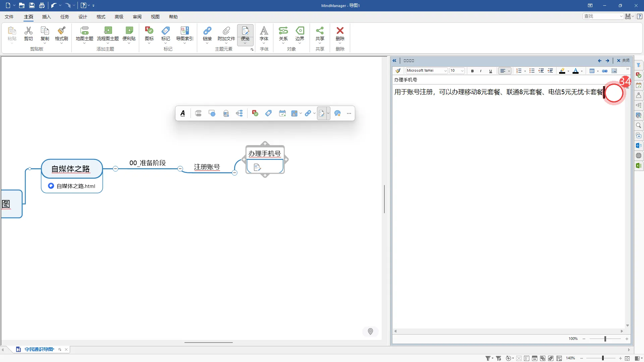Viewport: 644px width, 362px height.
Task: Click the locate pin icon on canvas
Action: [x=370, y=331]
